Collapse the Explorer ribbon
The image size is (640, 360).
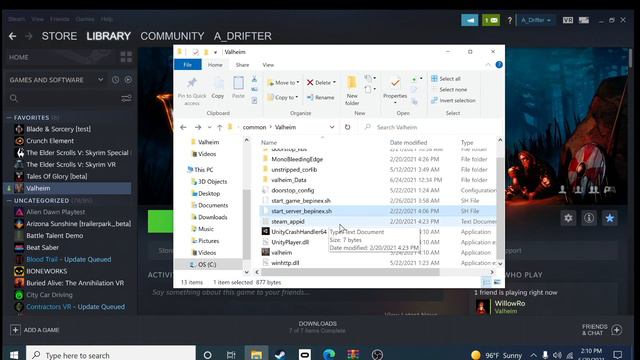point(488,65)
